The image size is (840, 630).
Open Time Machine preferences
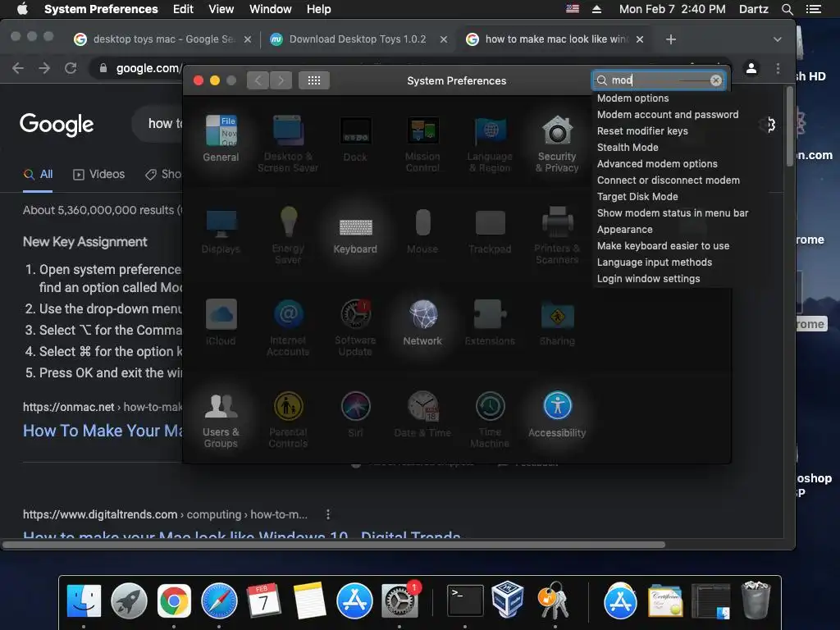(490, 420)
